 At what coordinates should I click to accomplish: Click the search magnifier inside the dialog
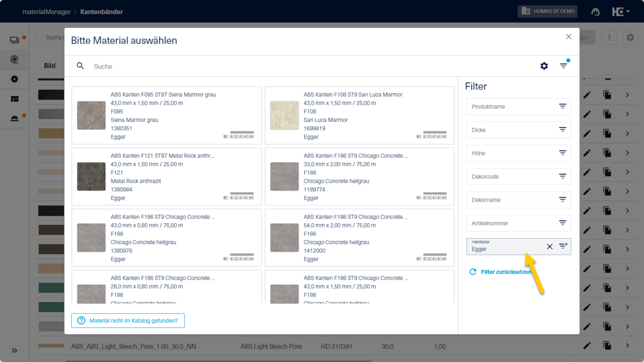(x=80, y=66)
